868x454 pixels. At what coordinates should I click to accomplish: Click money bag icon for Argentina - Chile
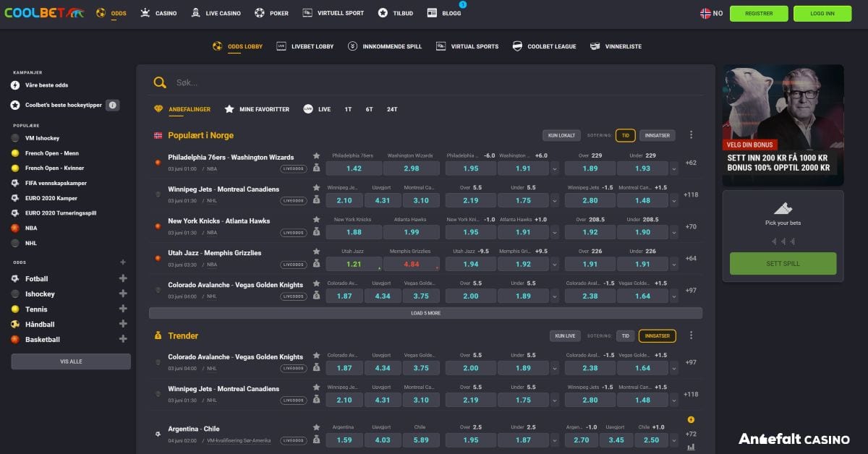pos(316,440)
